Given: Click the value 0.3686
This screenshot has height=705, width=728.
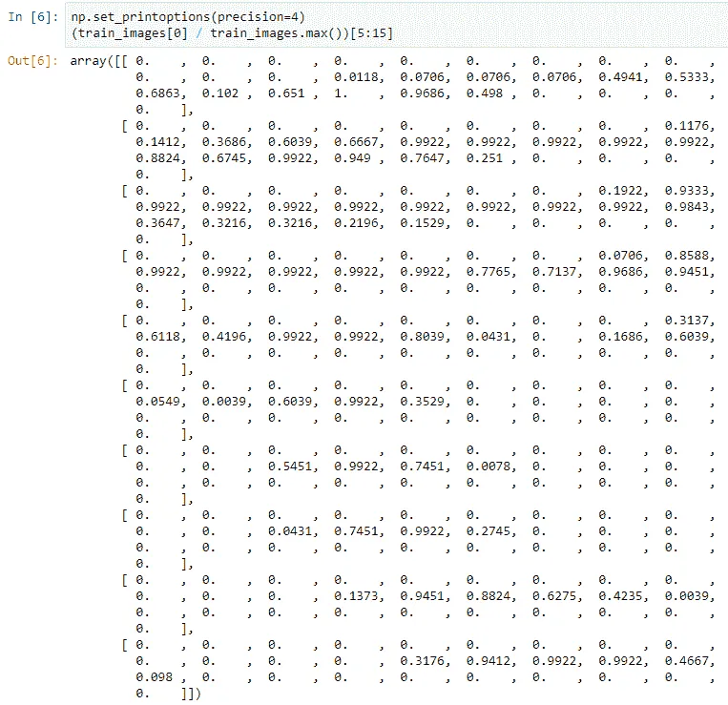Looking at the screenshot, I should (224, 142).
